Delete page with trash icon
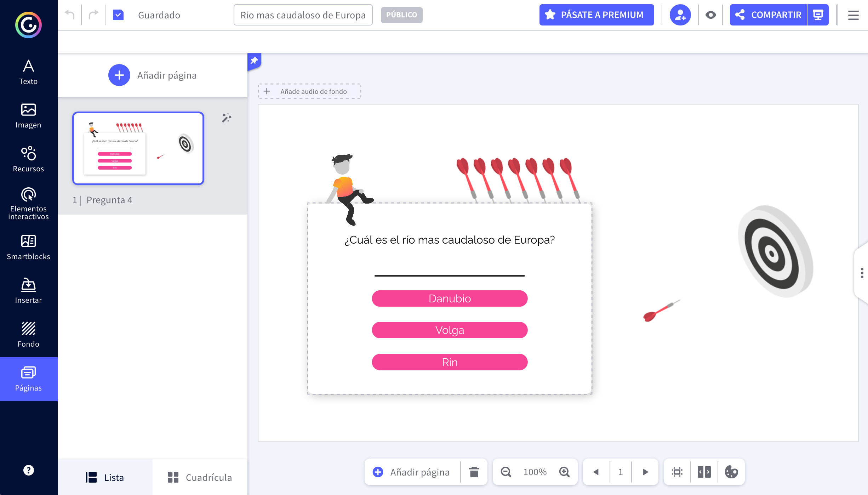 (x=474, y=472)
